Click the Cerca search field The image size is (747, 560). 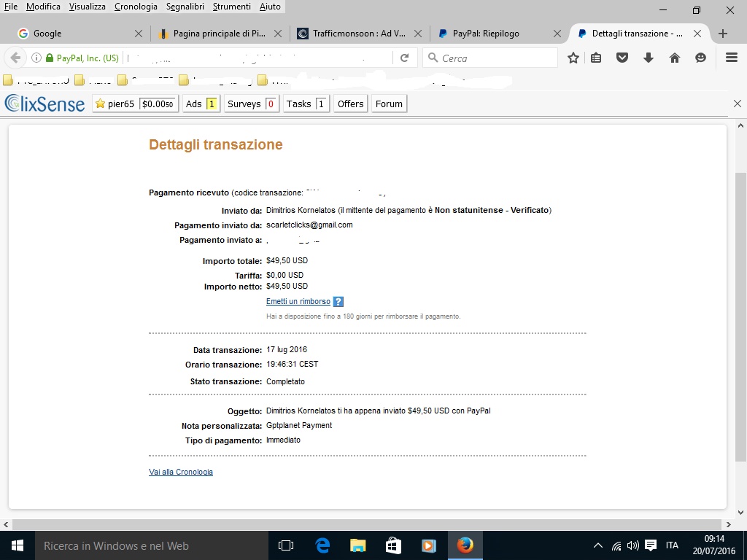(x=490, y=58)
